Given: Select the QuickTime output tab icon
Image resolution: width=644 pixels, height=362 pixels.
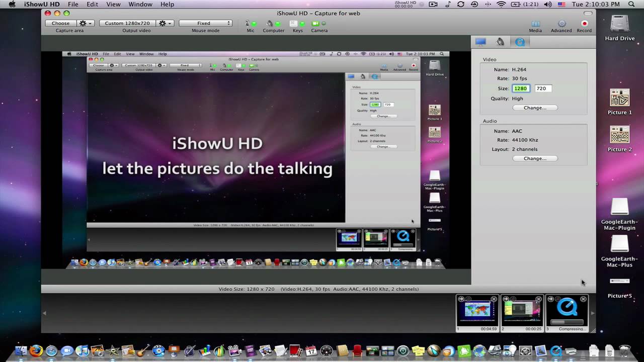Looking at the screenshot, I should tap(520, 42).
